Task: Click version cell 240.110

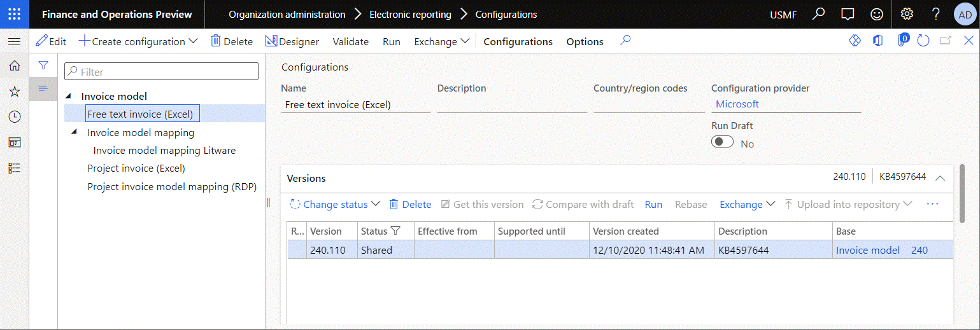Action: pos(331,250)
